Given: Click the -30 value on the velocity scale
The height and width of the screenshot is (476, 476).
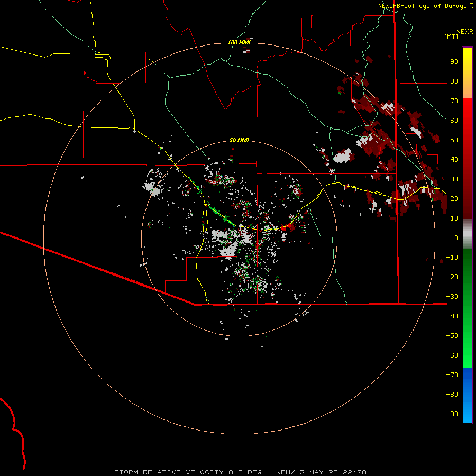Looking at the screenshot, I should pos(452,296).
